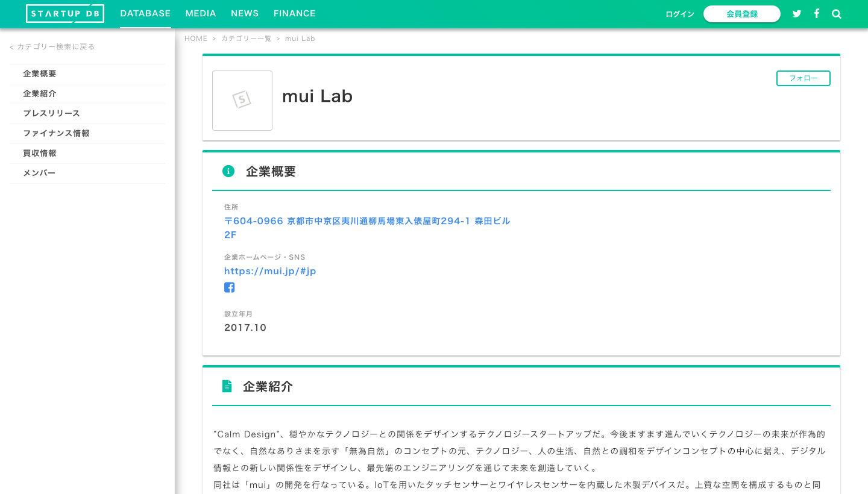This screenshot has height=494, width=868.
Task: Open the https://mui.jp/#jp homepage link
Action: click(270, 271)
